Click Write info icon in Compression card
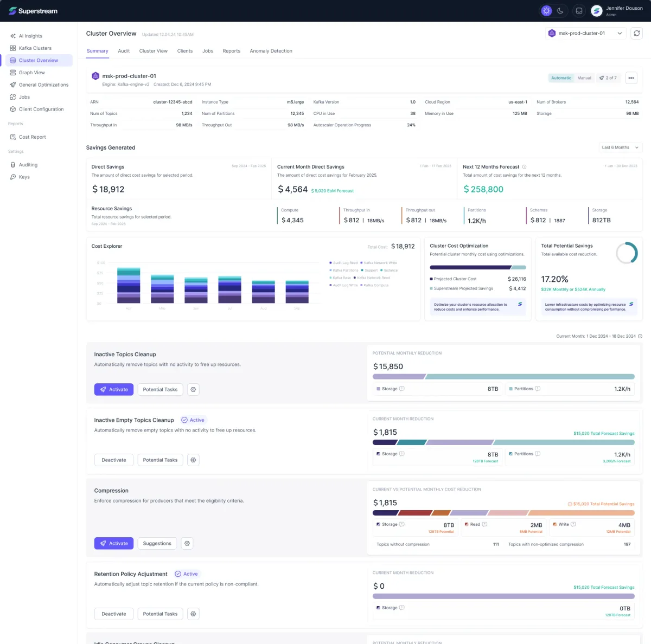The width and height of the screenshot is (651, 644). (x=573, y=524)
